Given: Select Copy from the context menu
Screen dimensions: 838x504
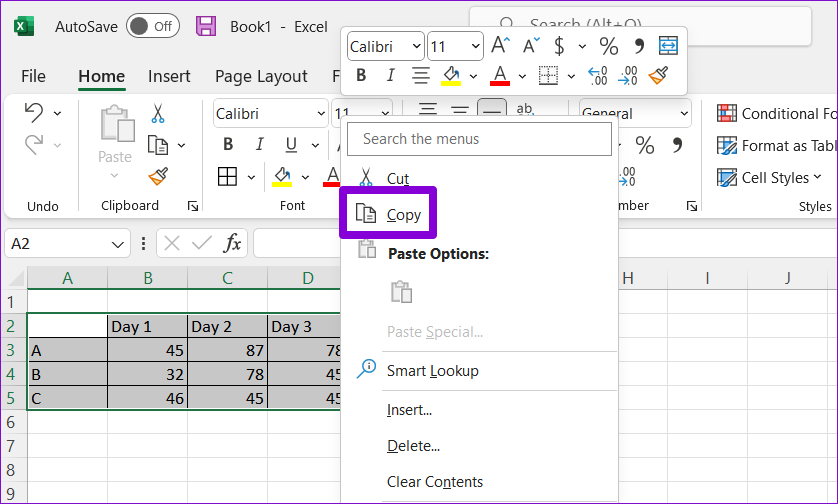Looking at the screenshot, I should tap(404, 214).
